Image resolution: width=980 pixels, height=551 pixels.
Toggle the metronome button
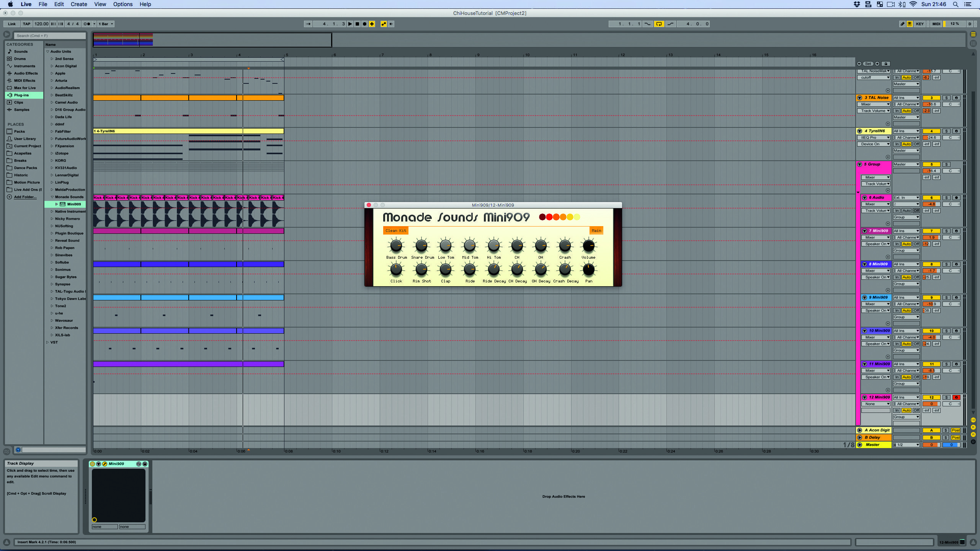click(87, 24)
